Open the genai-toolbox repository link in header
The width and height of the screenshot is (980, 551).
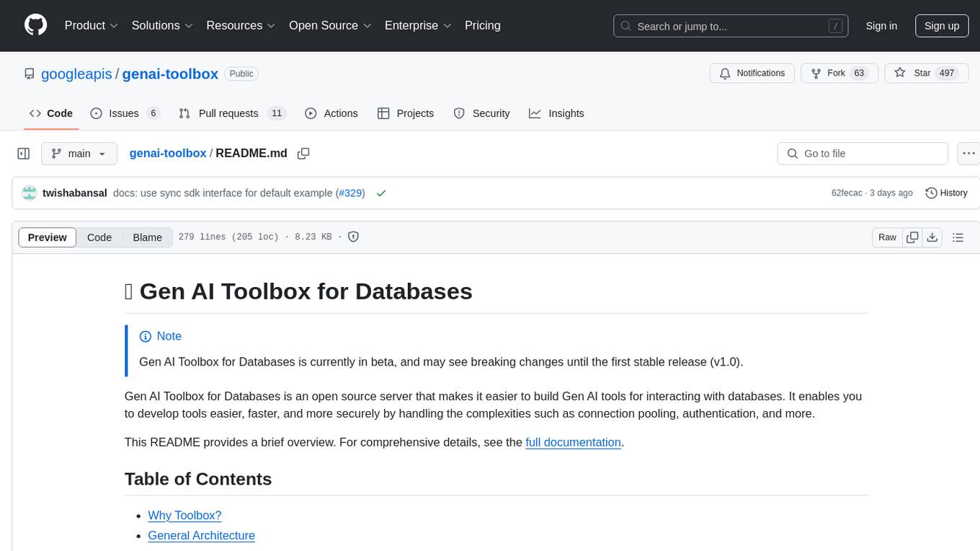[x=170, y=74]
